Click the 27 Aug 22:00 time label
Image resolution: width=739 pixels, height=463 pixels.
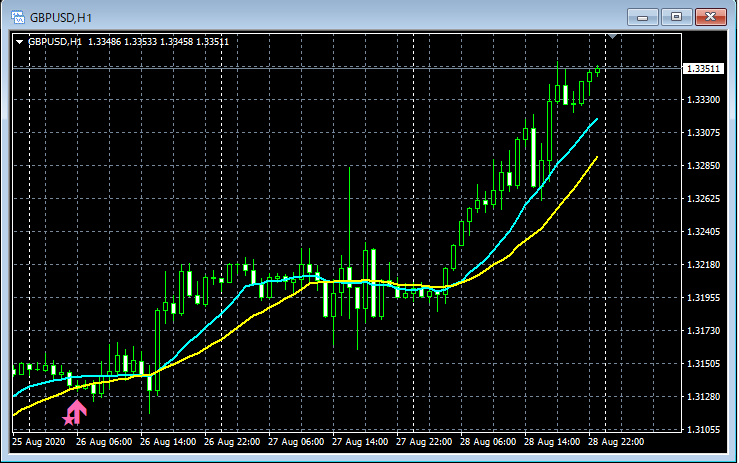click(x=424, y=442)
